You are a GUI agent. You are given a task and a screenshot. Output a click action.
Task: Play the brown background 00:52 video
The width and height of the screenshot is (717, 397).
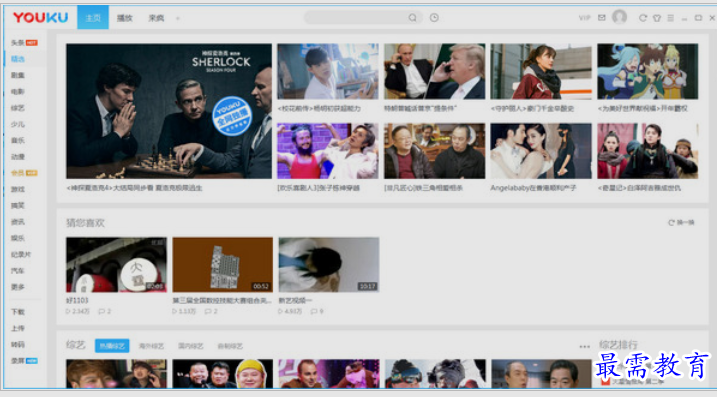(x=223, y=265)
